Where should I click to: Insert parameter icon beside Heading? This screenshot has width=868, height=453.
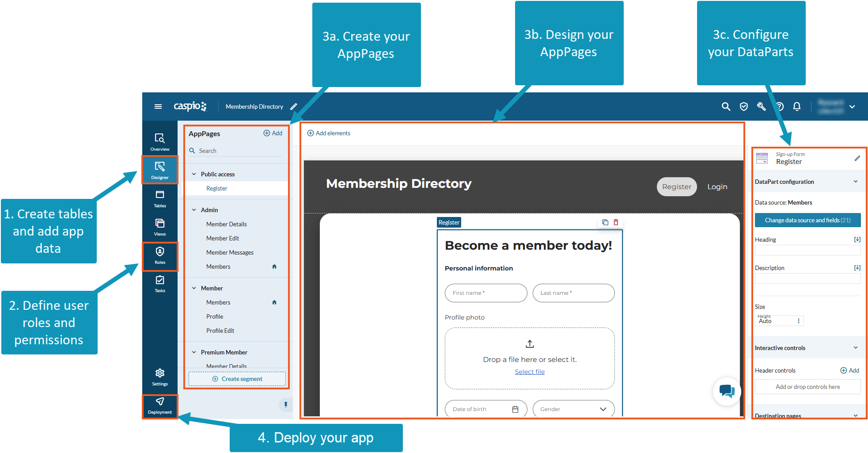tap(857, 240)
